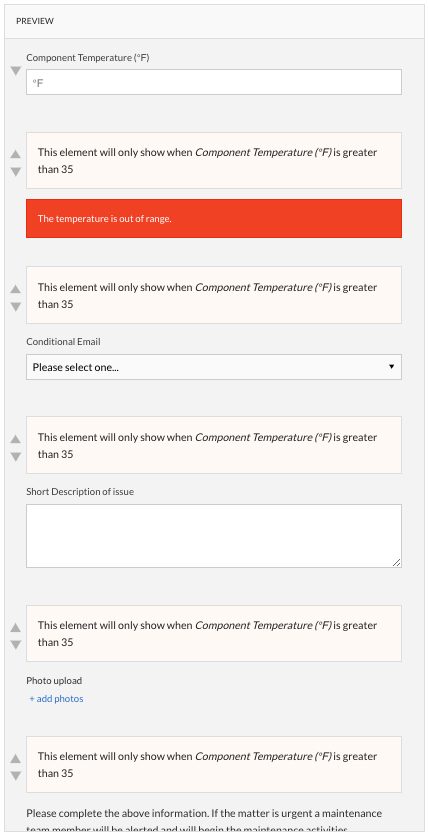Click the PREVIEW panel header text
Screen dimensions: 429x837
click(x=35, y=21)
